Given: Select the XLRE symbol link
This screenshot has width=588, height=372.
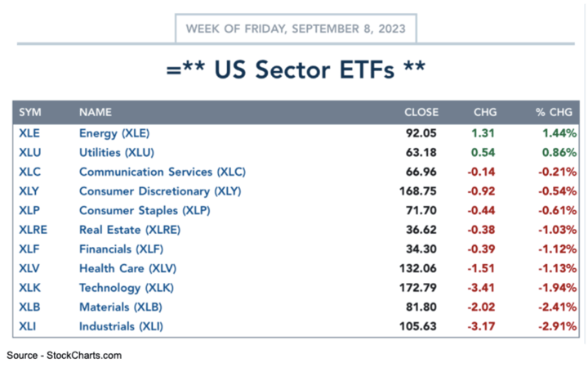Looking at the screenshot, I should click(x=33, y=230).
